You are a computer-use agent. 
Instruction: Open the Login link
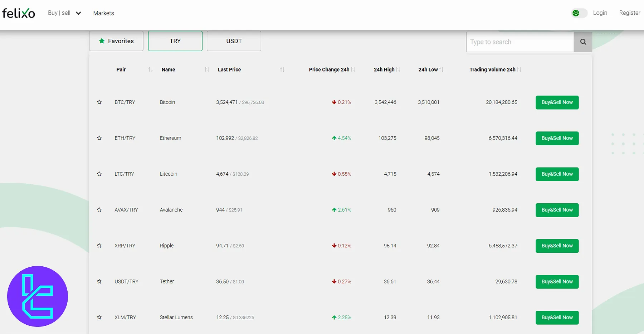pos(600,13)
